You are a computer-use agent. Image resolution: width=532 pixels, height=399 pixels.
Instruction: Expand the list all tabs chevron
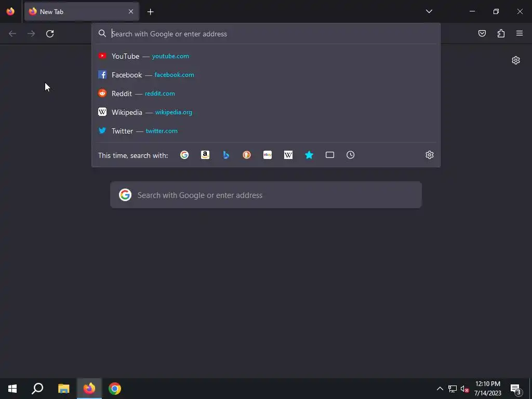[x=429, y=11]
